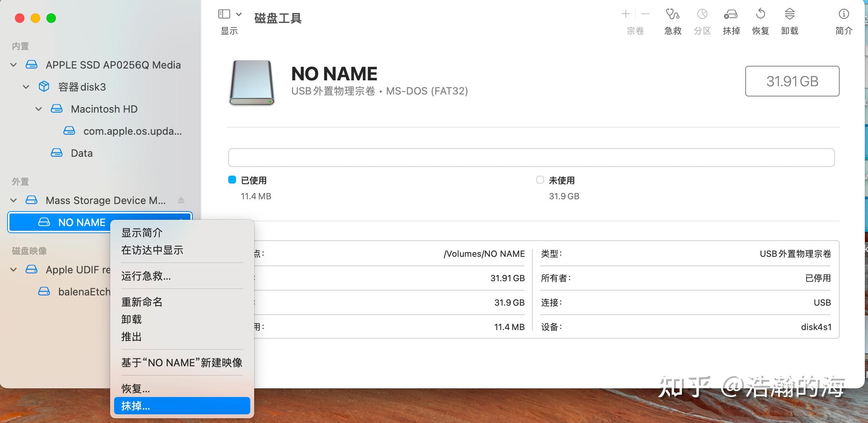Collapse the Macintosh HD tree entry
868x423 pixels.
[x=38, y=109]
